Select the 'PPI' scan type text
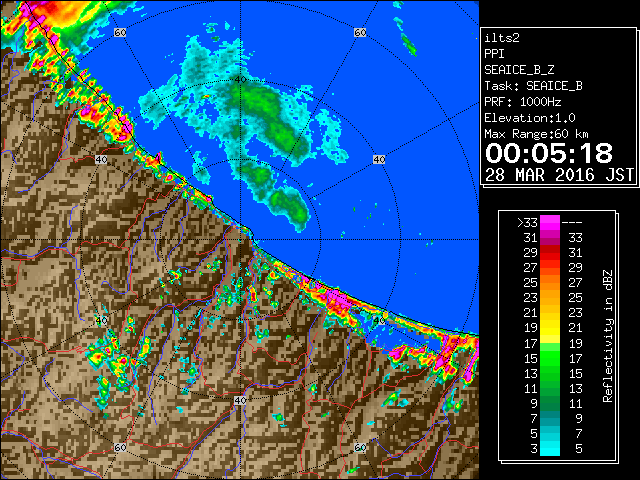Screen dimensions: 640x480 pos(494,54)
